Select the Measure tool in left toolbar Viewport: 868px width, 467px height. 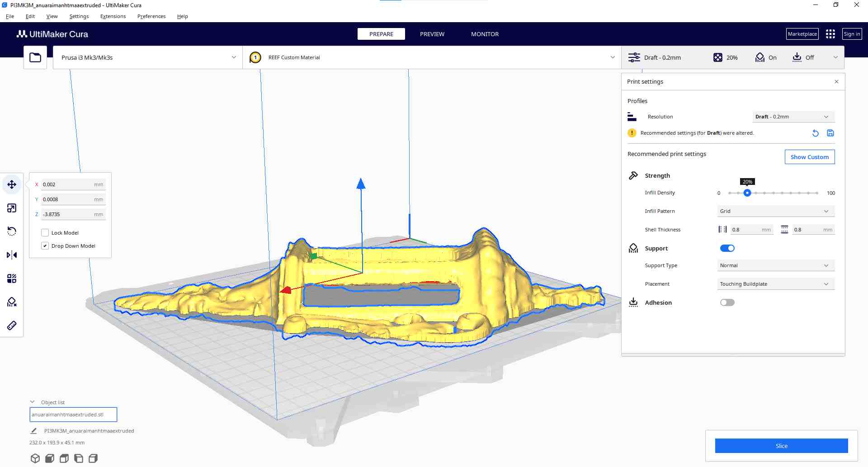(12, 325)
